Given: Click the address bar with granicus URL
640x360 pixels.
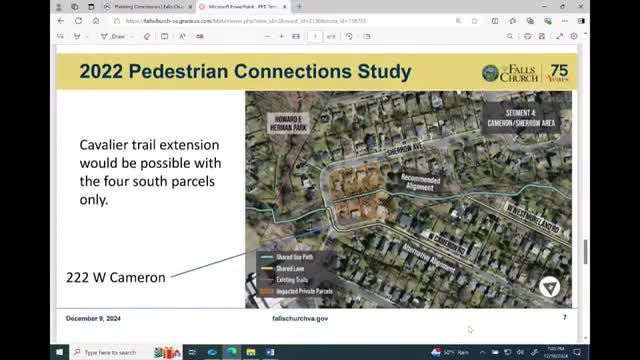Looking at the screenshot, I should (x=282, y=21).
